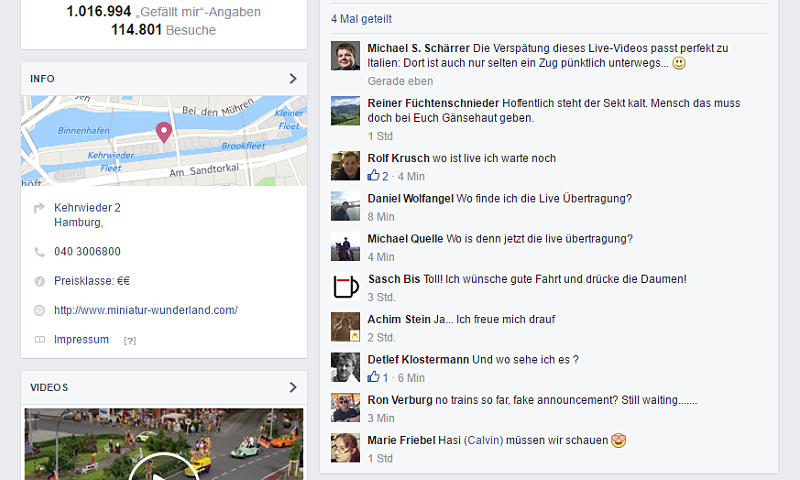800x480 pixels.
Task: Open the Impressum link
Action: pyautogui.click(x=82, y=340)
